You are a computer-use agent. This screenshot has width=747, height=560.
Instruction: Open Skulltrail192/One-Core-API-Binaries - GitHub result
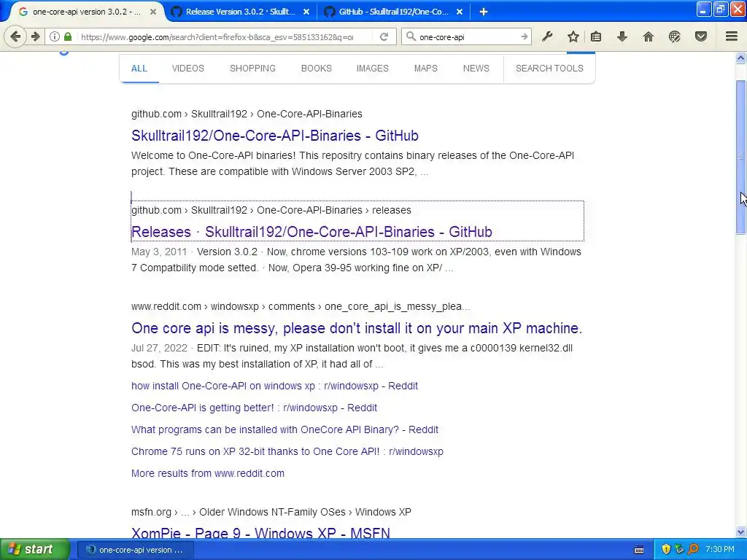click(x=275, y=136)
